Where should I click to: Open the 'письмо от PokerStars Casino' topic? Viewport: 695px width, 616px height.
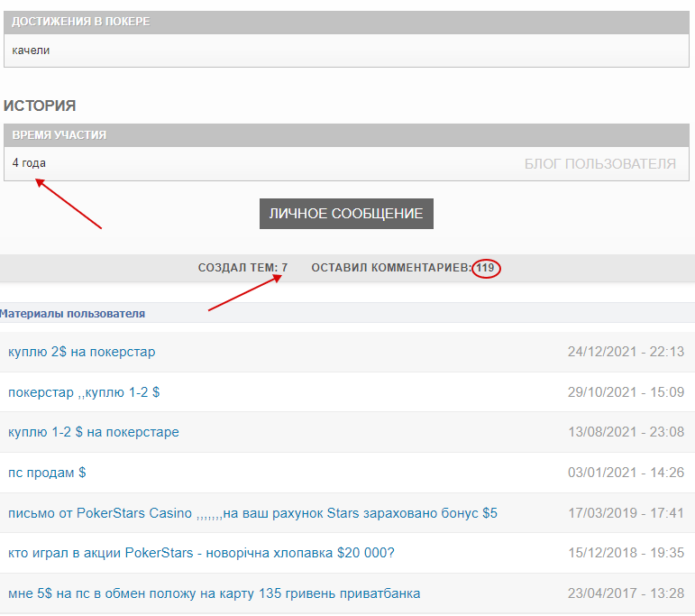point(252,513)
